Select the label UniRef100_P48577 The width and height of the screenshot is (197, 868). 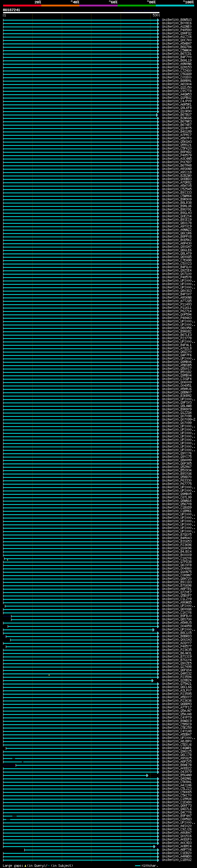point(177,647)
